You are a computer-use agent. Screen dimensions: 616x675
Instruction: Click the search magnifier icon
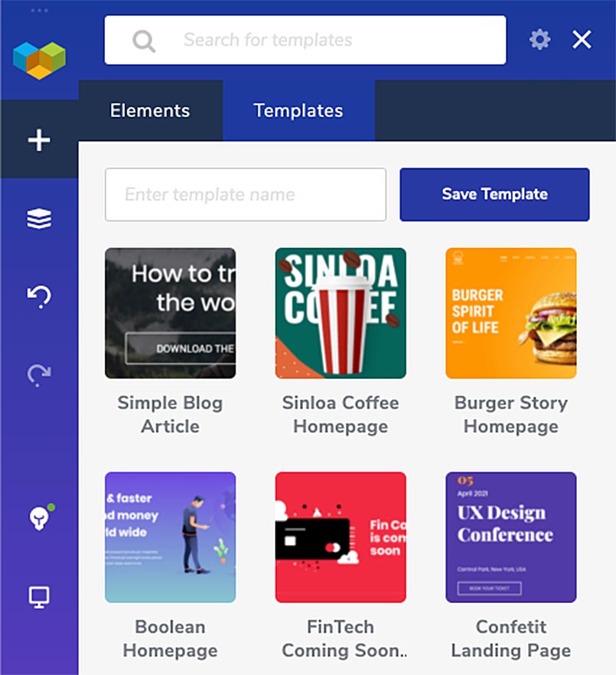(144, 41)
